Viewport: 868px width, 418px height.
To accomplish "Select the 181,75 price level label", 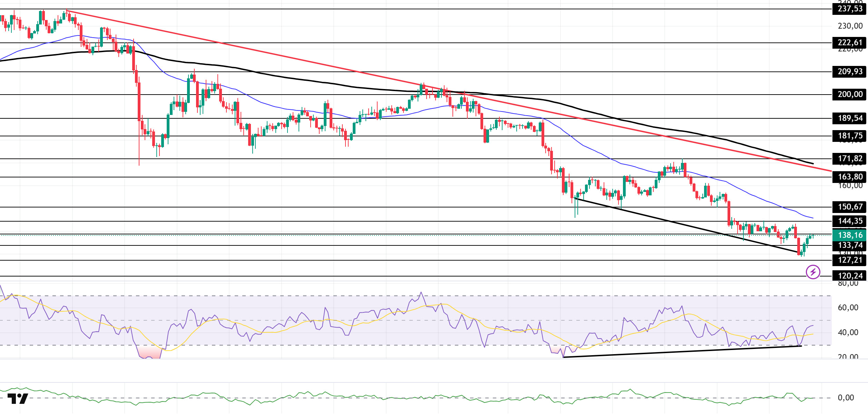I will point(850,136).
